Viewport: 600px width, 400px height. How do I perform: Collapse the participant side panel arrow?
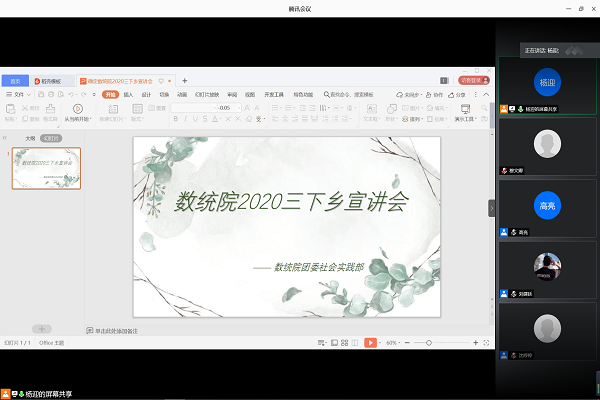coord(491,207)
